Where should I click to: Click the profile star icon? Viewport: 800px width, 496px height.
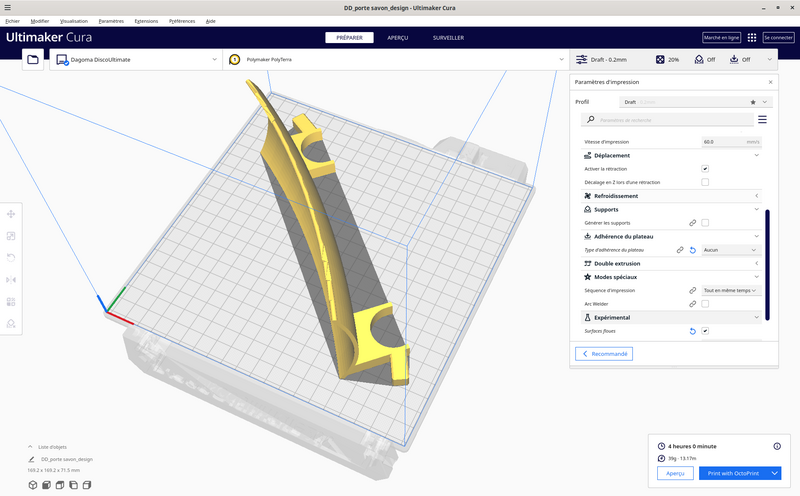point(753,102)
